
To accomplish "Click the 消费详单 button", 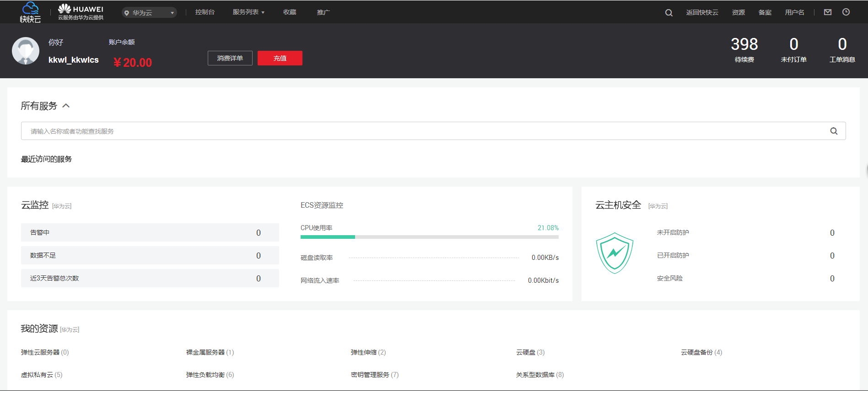I will point(230,58).
